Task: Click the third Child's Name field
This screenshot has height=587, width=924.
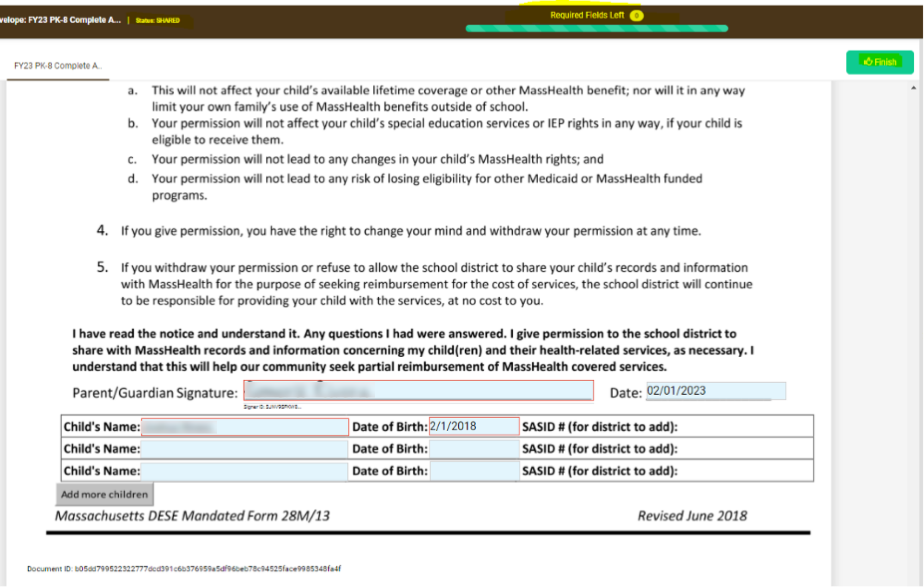Action: tap(244, 471)
